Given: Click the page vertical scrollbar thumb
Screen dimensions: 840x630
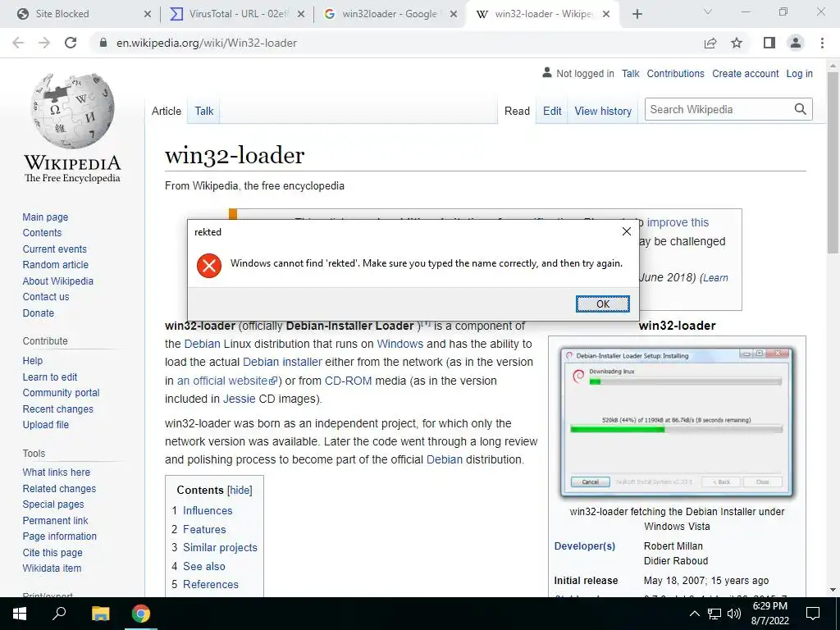Looking at the screenshot, I should click(x=833, y=162).
